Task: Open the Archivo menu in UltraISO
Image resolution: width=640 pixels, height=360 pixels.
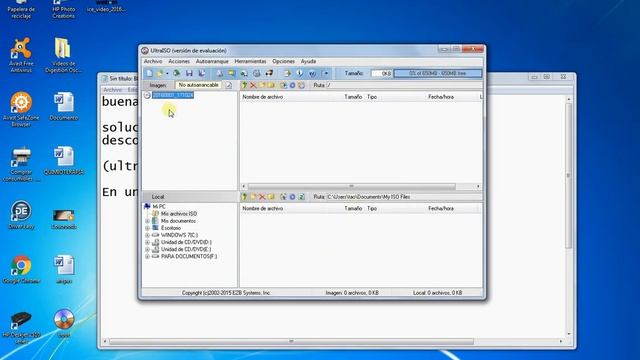Action: pos(153,61)
